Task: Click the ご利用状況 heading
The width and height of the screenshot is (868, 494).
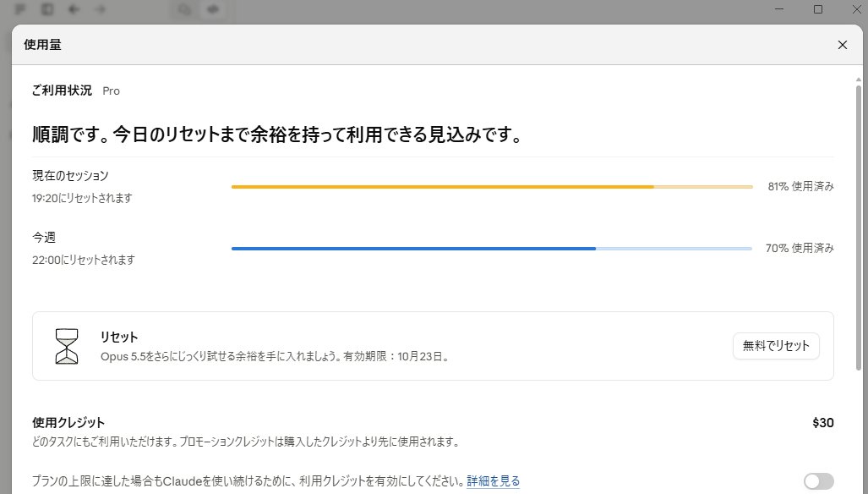Action: [62, 91]
